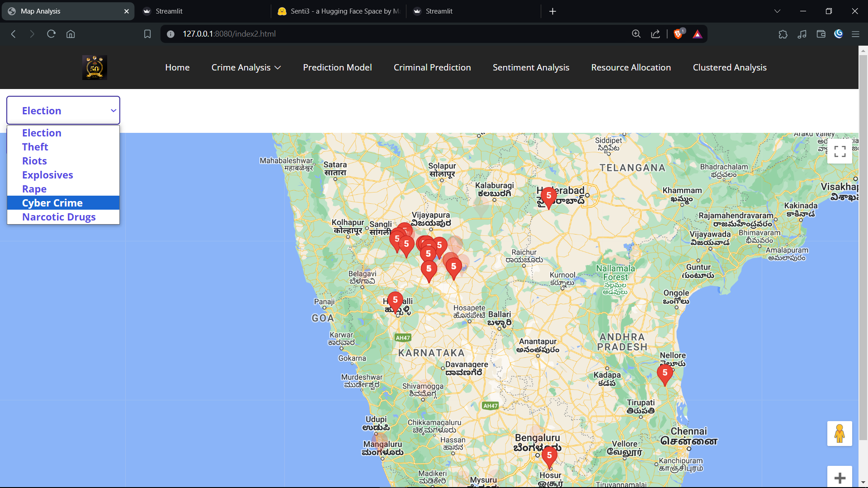Click red marker near Nellore
This screenshot has width=868, height=488.
[x=665, y=374]
